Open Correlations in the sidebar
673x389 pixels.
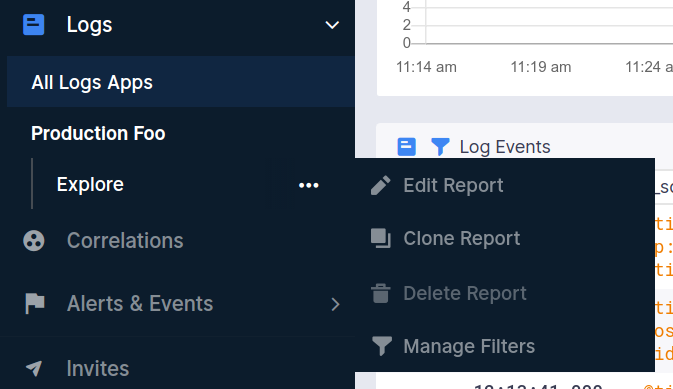[x=125, y=240]
